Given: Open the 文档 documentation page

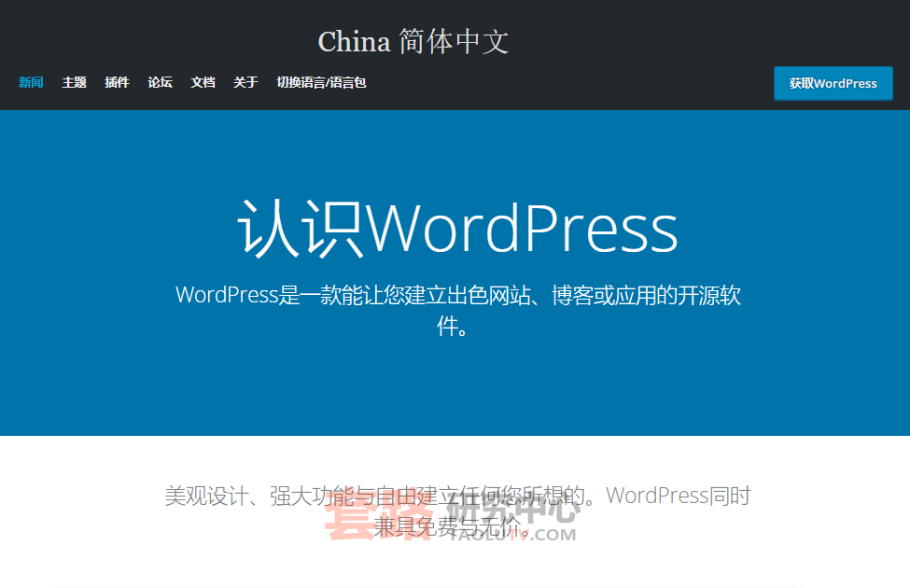Looking at the screenshot, I should (x=203, y=82).
